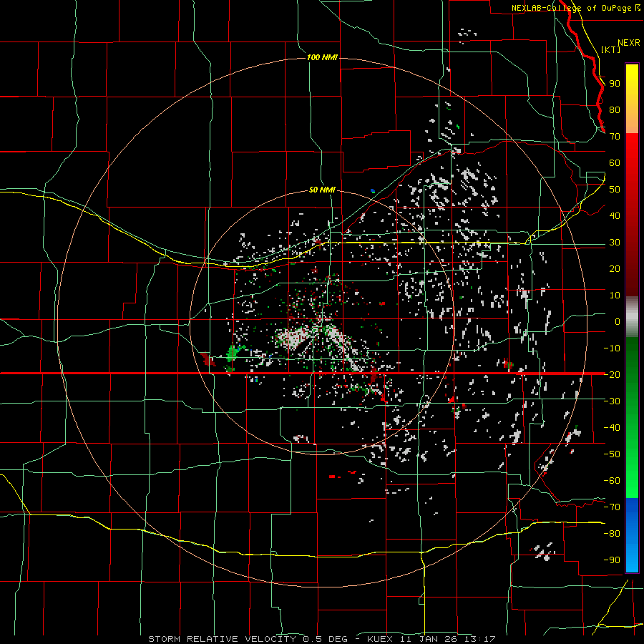Screen dimensions: 644x644
Task: Click the "10" velocity scale label
Action: (615, 296)
